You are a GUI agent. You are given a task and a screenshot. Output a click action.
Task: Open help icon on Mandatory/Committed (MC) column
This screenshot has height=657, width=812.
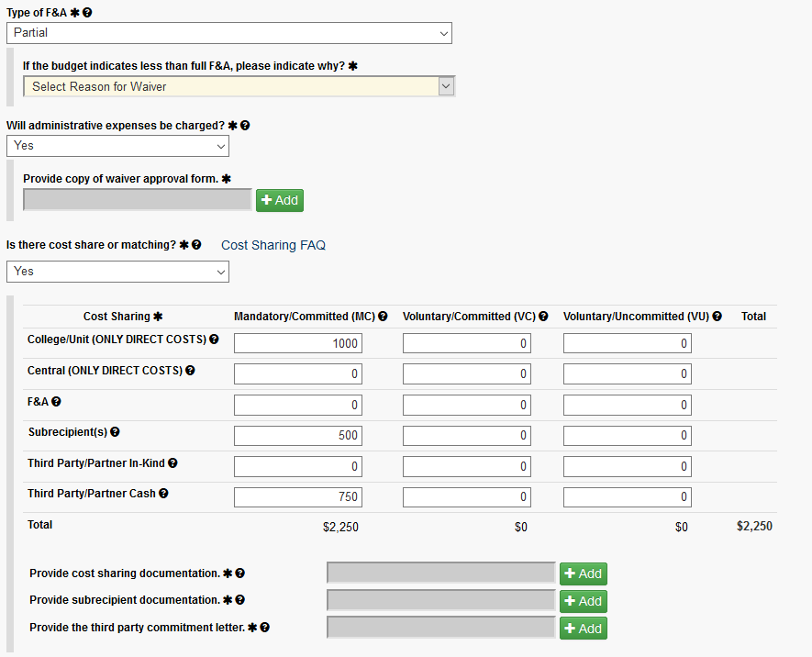(383, 316)
